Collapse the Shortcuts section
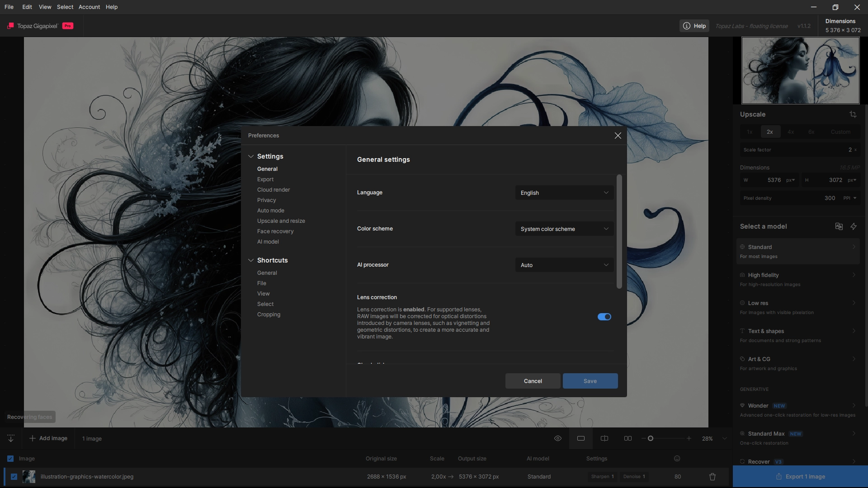868x488 pixels. [x=251, y=260]
